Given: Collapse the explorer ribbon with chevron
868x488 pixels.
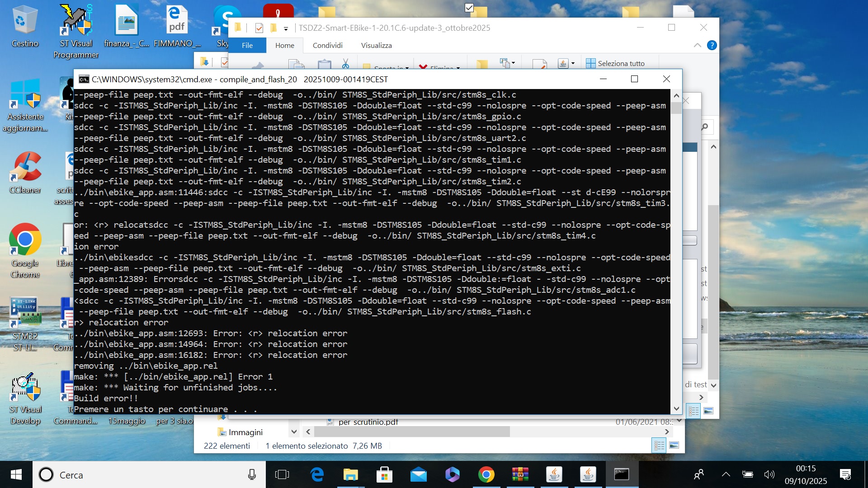Looking at the screenshot, I should (x=697, y=45).
